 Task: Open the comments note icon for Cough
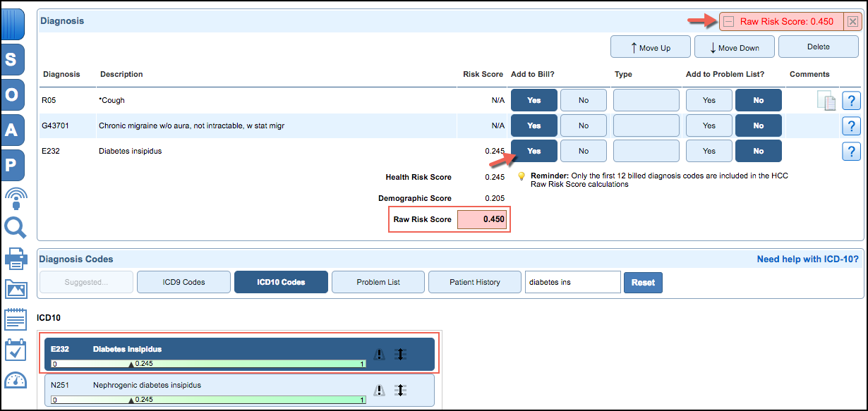826,101
